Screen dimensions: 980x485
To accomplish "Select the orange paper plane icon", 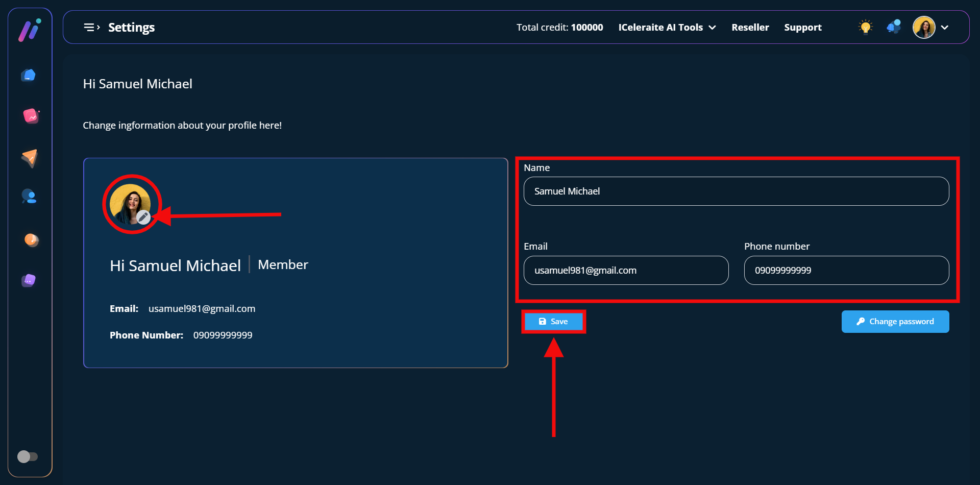I will pyautogui.click(x=30, y=158).
